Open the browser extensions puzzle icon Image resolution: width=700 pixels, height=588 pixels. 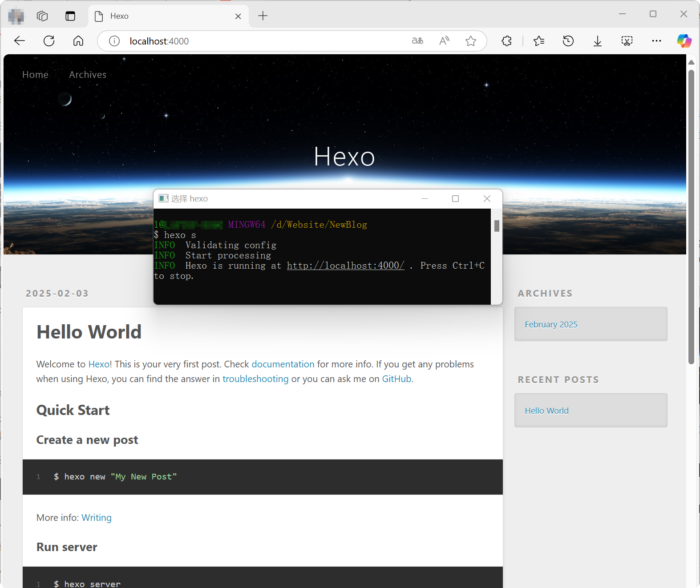click(x=506, y=41)
